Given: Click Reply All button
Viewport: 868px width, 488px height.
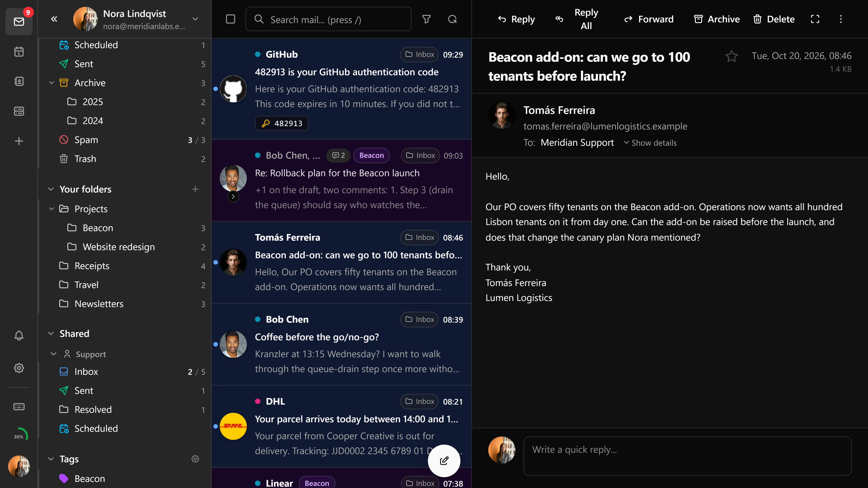Looking at the screenshot, I should (577, 19).
